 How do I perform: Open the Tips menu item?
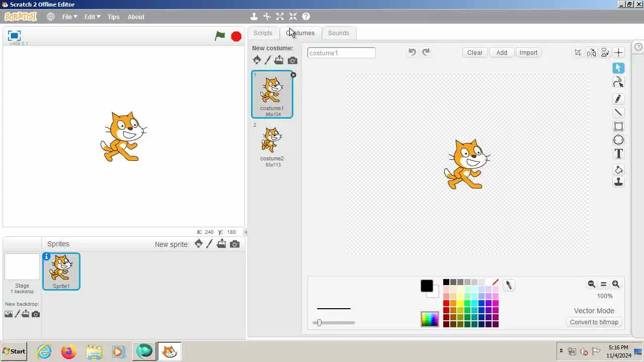pyautogui.click(x=114, y=17)
